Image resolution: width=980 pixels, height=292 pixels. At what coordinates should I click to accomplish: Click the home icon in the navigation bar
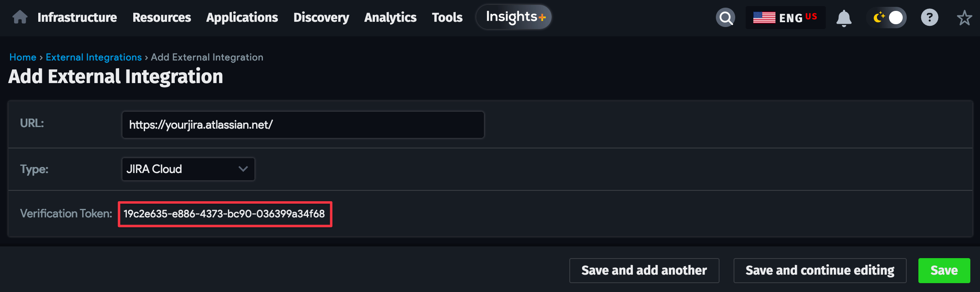click(19, 17)
